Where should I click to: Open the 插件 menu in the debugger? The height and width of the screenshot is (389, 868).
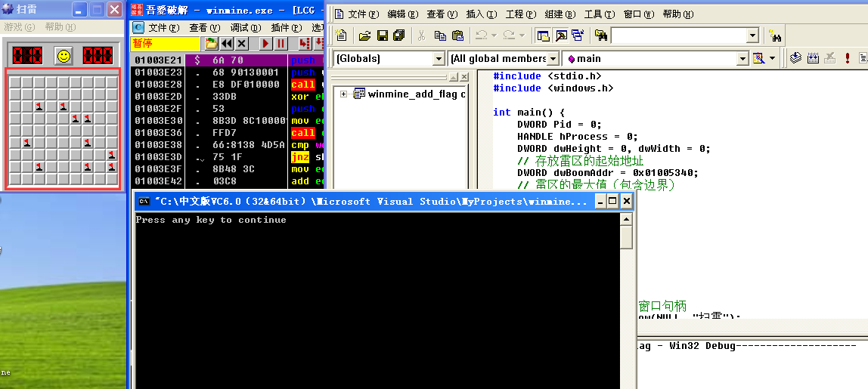pyautogui.click(x=287, y=27)
